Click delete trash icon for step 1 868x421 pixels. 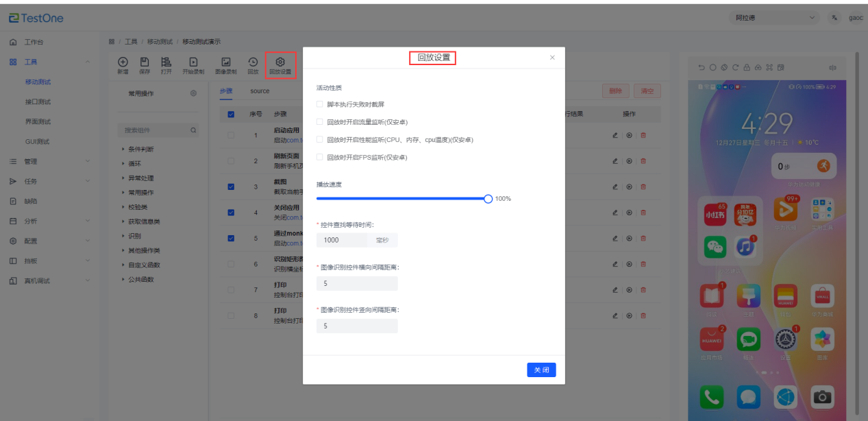pos(643,135)
